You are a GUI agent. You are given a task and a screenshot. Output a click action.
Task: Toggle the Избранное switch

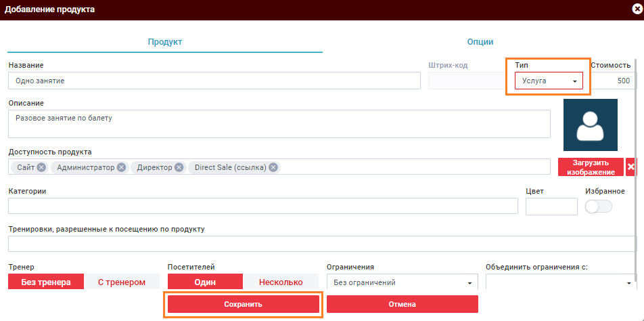pyautogui.click(x=598, y=207)
